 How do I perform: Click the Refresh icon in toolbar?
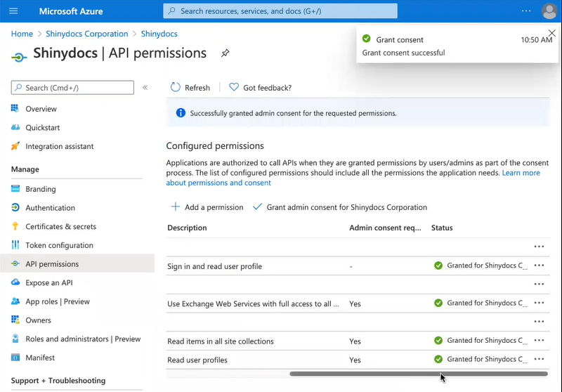[176, 88]
